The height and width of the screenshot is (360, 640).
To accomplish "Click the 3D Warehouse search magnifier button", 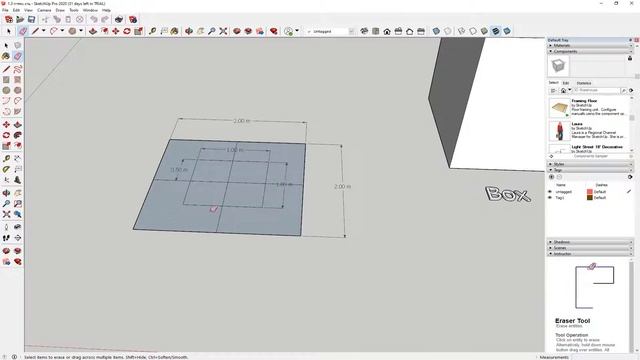I will pyautogui.click(x=624, y=91).
